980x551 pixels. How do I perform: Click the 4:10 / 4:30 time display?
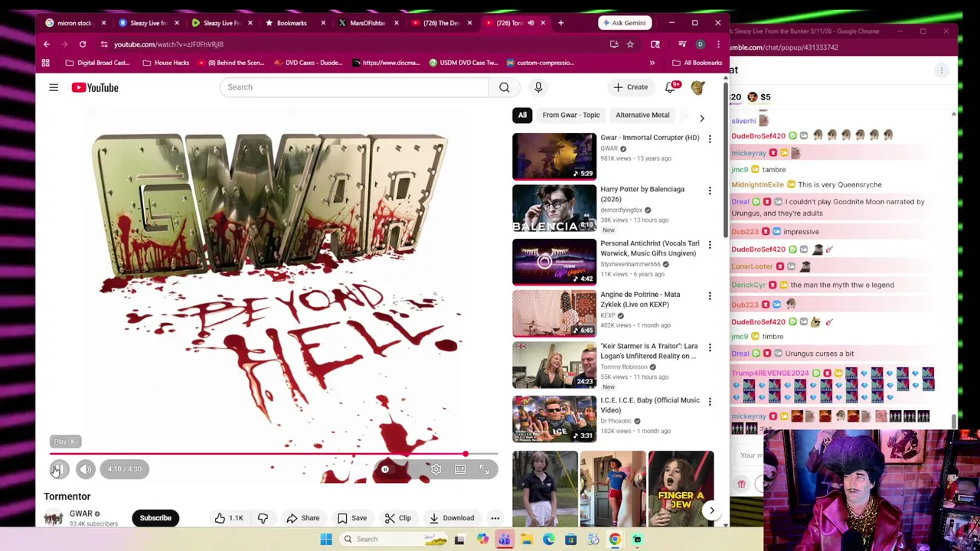click(x=124, y=469)
